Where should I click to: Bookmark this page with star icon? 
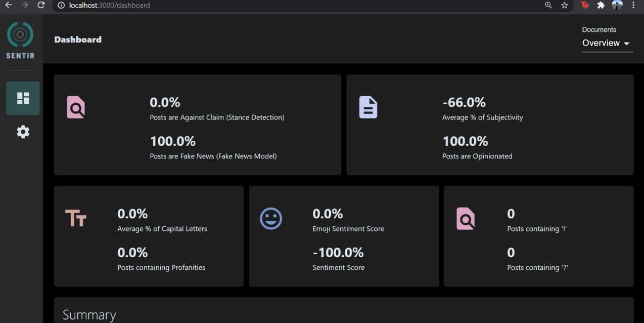click(565, 5)
